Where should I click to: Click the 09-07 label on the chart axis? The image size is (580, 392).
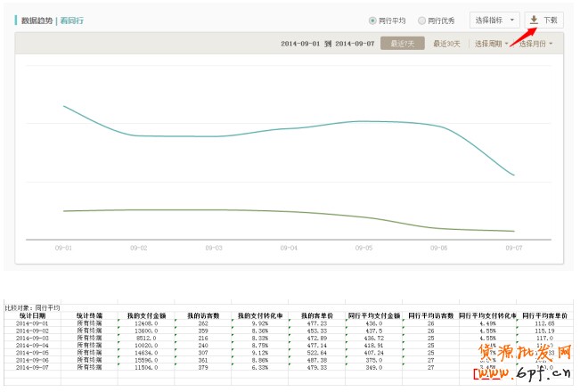coord(513,248)
